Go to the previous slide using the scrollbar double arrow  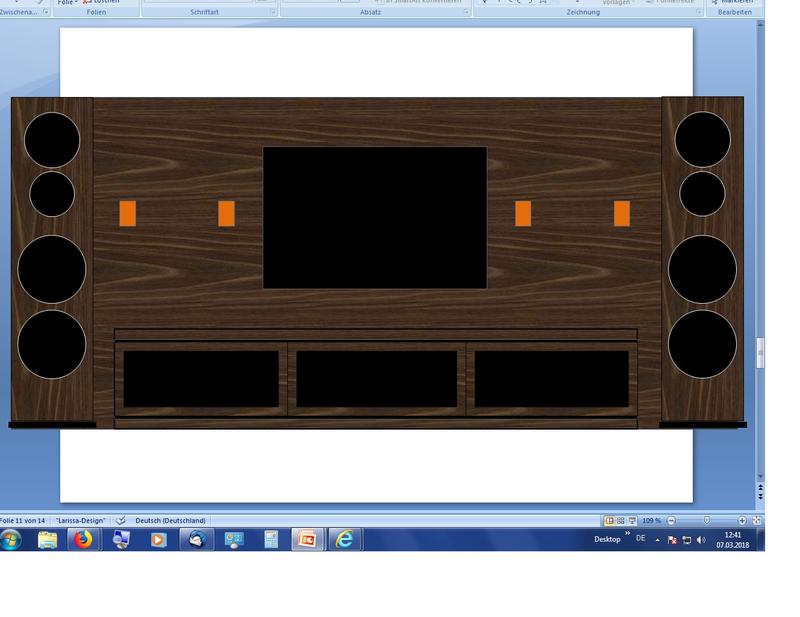(760, 488)
